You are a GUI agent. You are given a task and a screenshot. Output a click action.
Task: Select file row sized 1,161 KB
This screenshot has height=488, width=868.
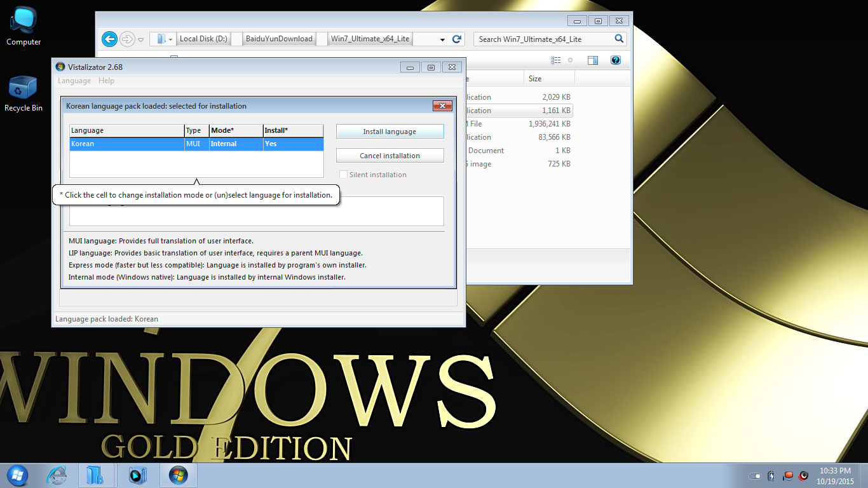[519, 111]
